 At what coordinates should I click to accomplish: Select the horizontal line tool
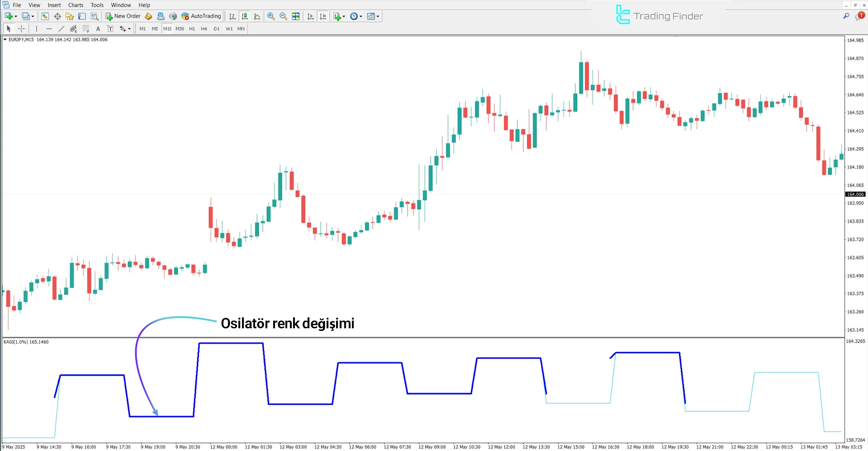coord(49,29)
